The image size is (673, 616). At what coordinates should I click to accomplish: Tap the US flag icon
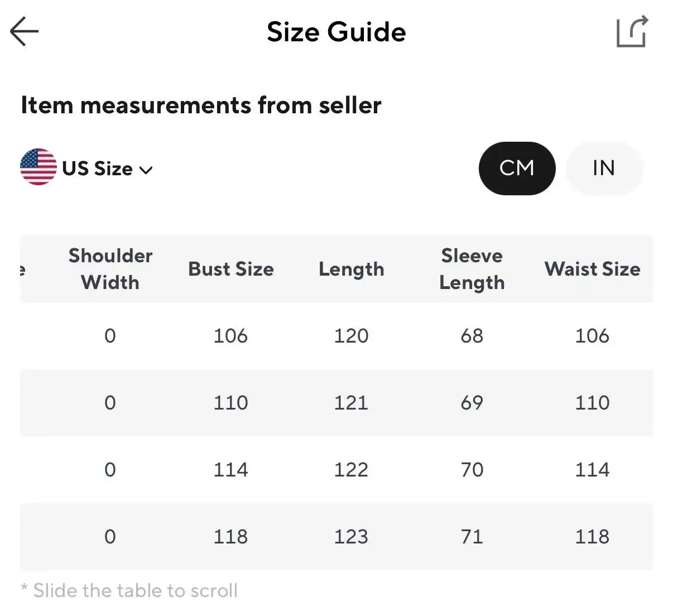[x=38, y=167]
